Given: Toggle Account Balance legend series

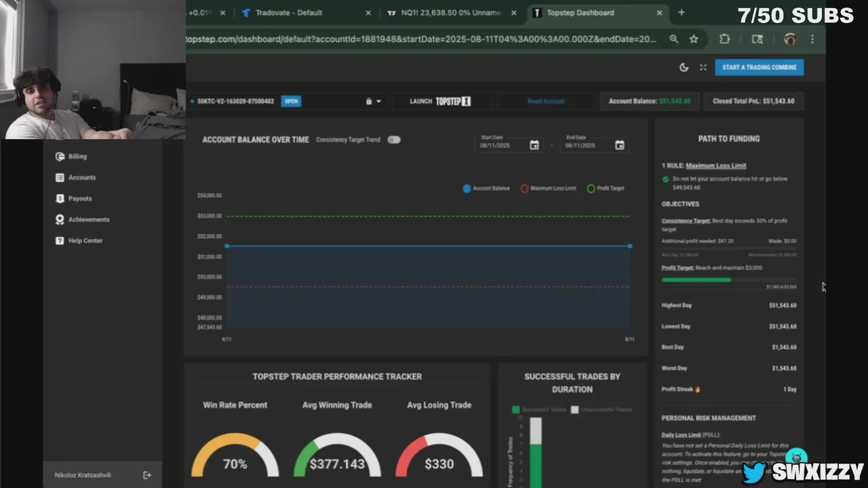Looking at the screenshot, I should (x=486, y=188).
